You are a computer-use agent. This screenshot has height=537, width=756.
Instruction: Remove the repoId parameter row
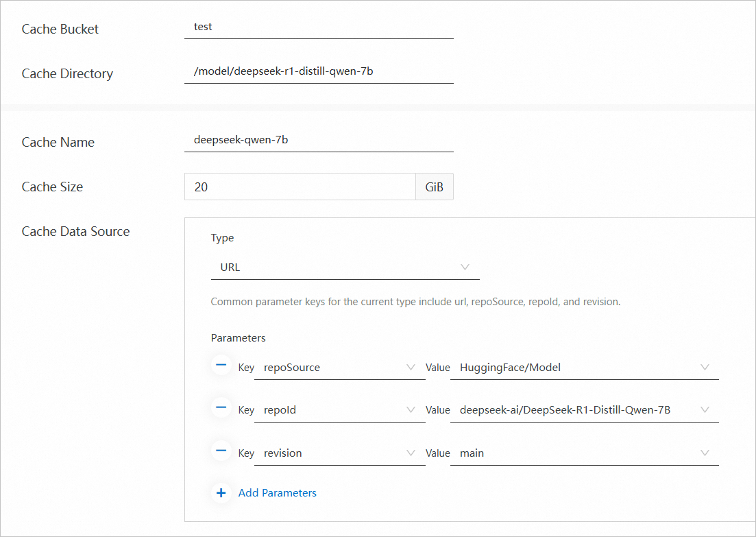tap(221, 409)
